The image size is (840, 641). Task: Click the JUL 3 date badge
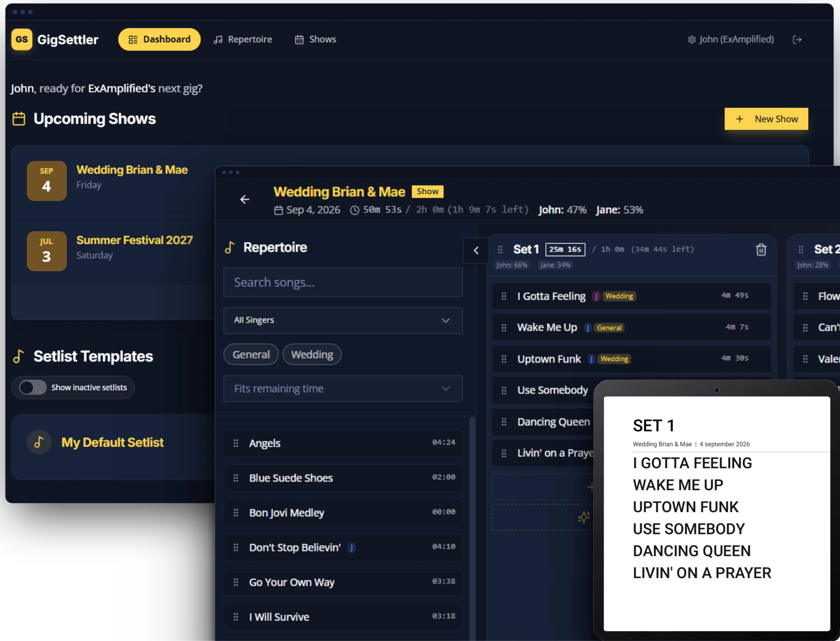47,251
